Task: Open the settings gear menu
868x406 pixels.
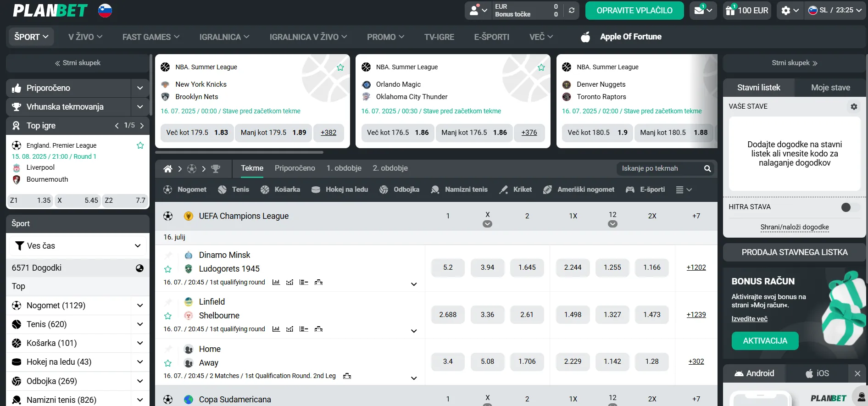Action: (x=790, y=10)
